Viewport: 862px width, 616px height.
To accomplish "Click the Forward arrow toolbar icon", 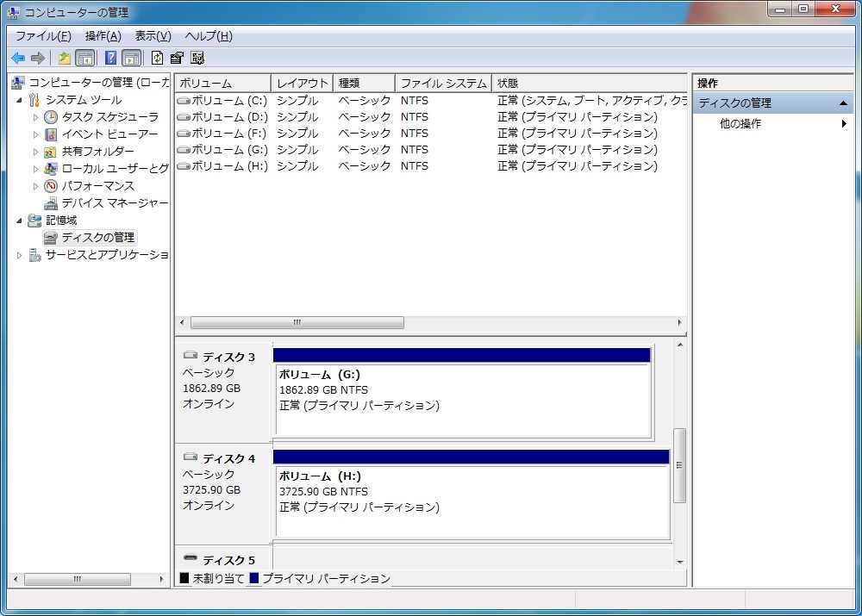I will [x=38, y=58].
